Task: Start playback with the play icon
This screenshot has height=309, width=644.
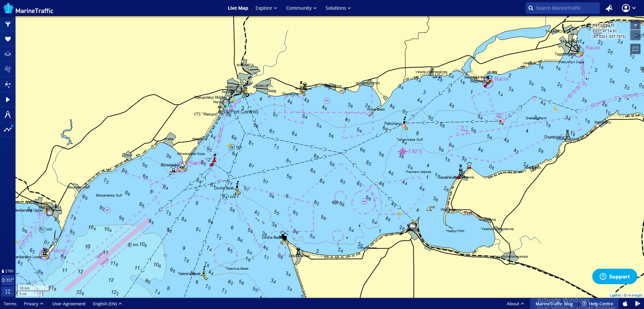Action: [x=8, y=99]
